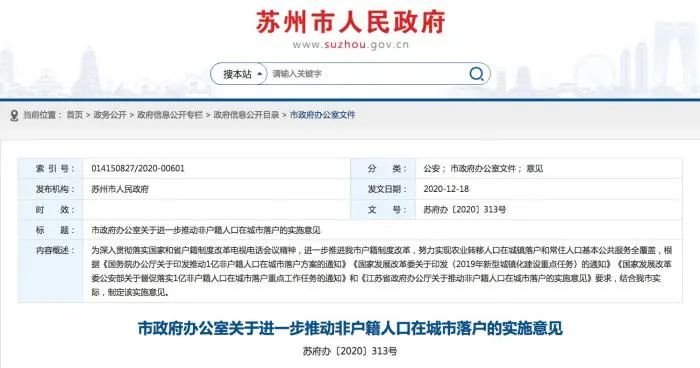This screenshot has height=368, width=700.
Task: Open 市政府办公室文件 breadcrumb link
Action: pyautogui.click(x=323, y=115)
